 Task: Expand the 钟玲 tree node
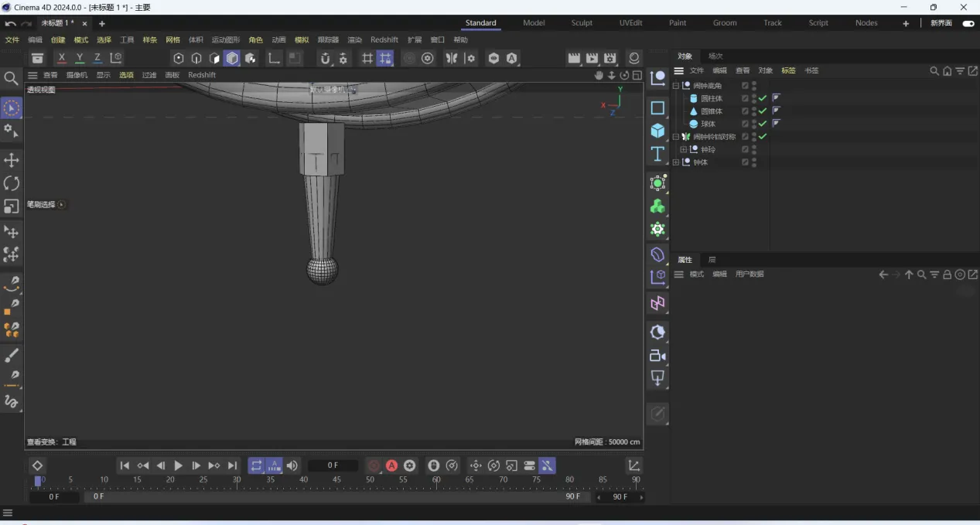point(683,149)
